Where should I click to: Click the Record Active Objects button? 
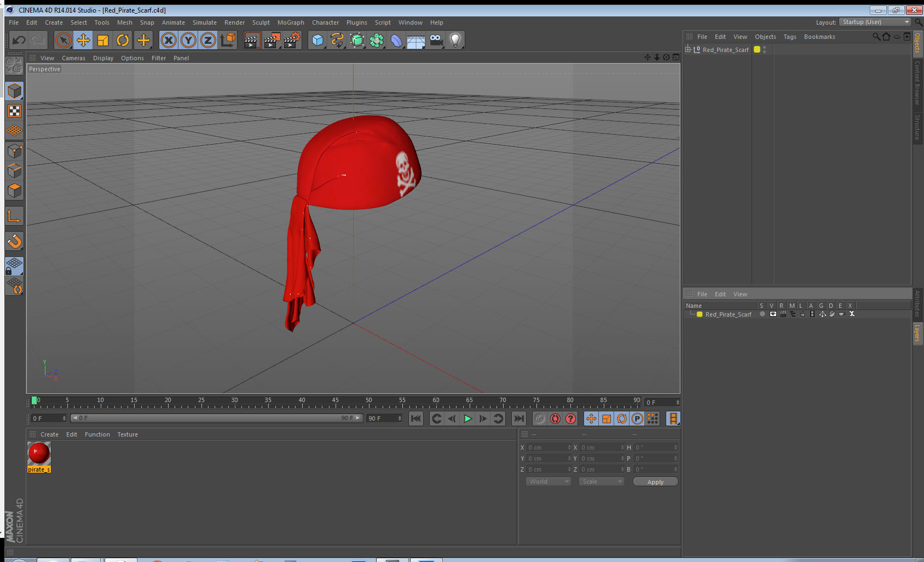540,418
